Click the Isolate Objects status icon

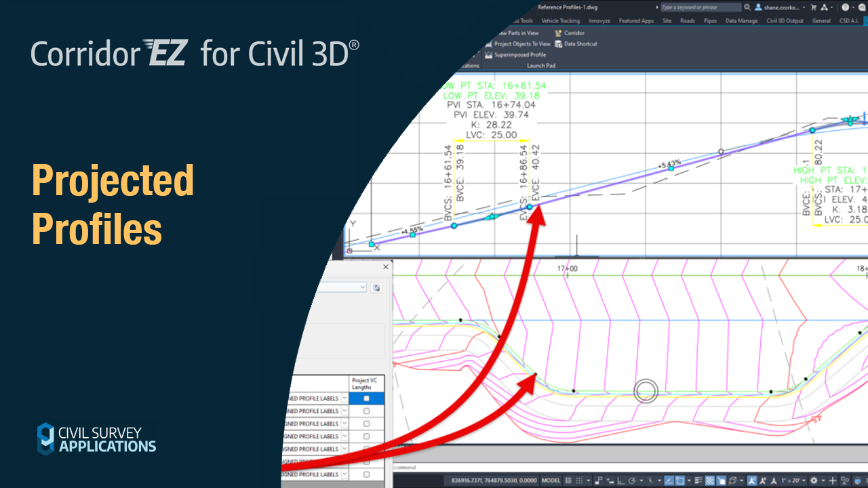pos(857,481)
